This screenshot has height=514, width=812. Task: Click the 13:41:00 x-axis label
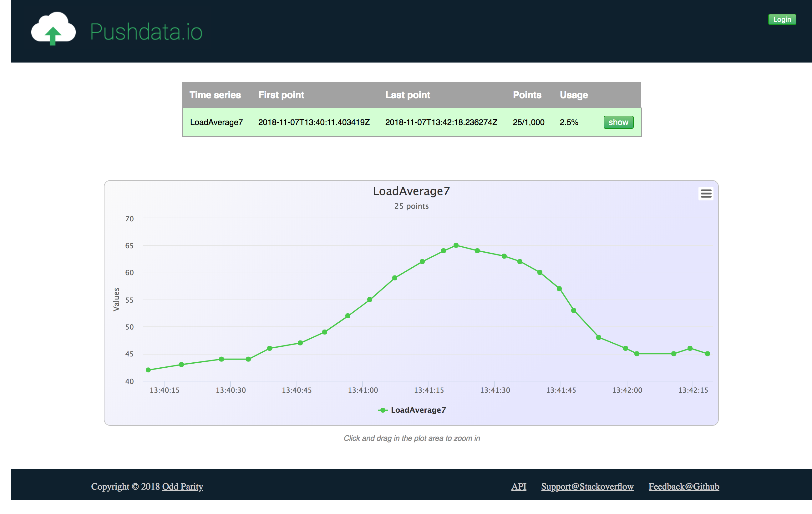363,390
